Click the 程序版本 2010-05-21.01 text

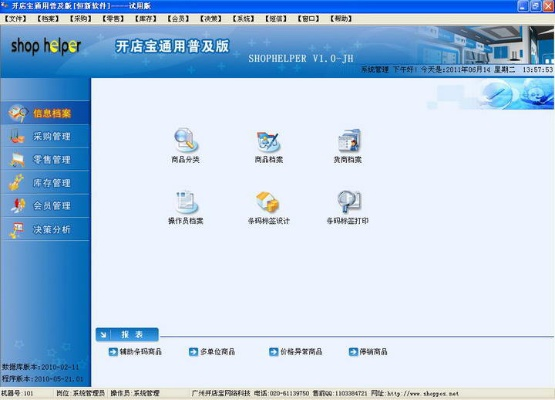tap(42, 379)
